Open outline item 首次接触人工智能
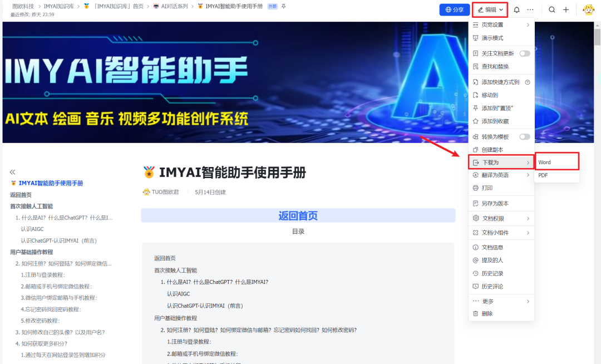 click(x=31, y=206)
